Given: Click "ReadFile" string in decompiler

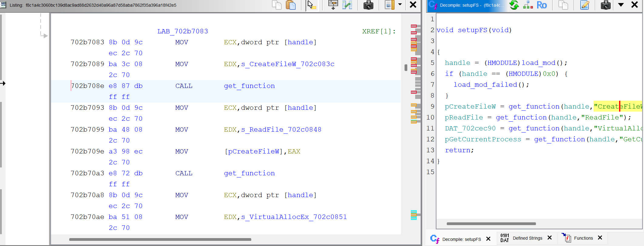Looking at the screenshot, I should tap(602, 117).
